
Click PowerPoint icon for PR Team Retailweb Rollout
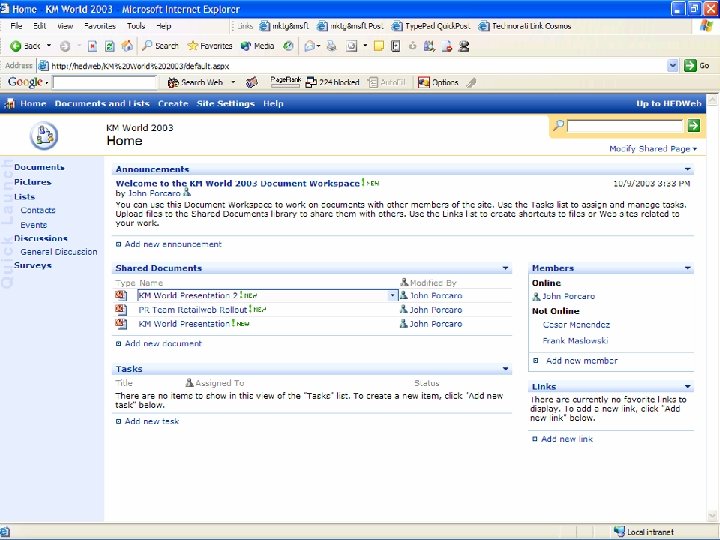[121, 309]
